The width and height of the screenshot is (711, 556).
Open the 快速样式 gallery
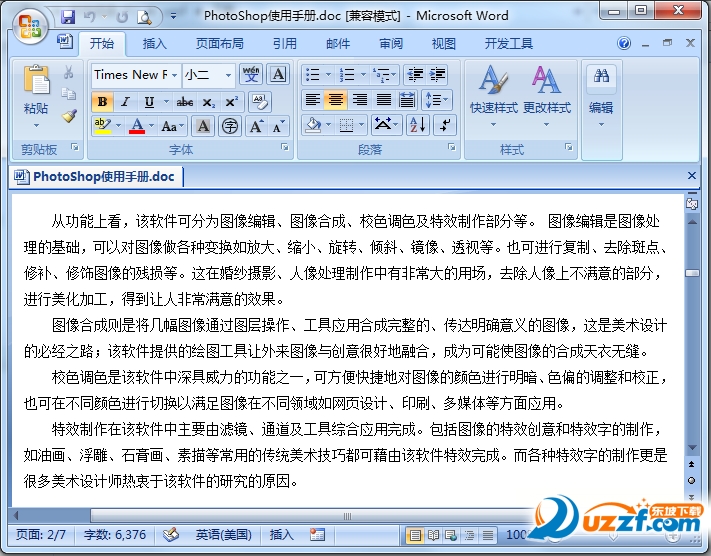[x=493, y=96]
